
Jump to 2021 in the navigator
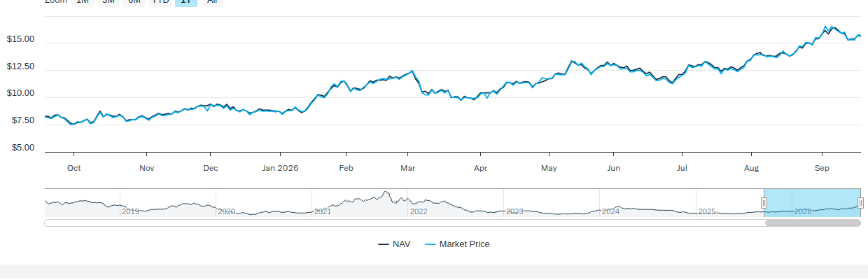323,211
